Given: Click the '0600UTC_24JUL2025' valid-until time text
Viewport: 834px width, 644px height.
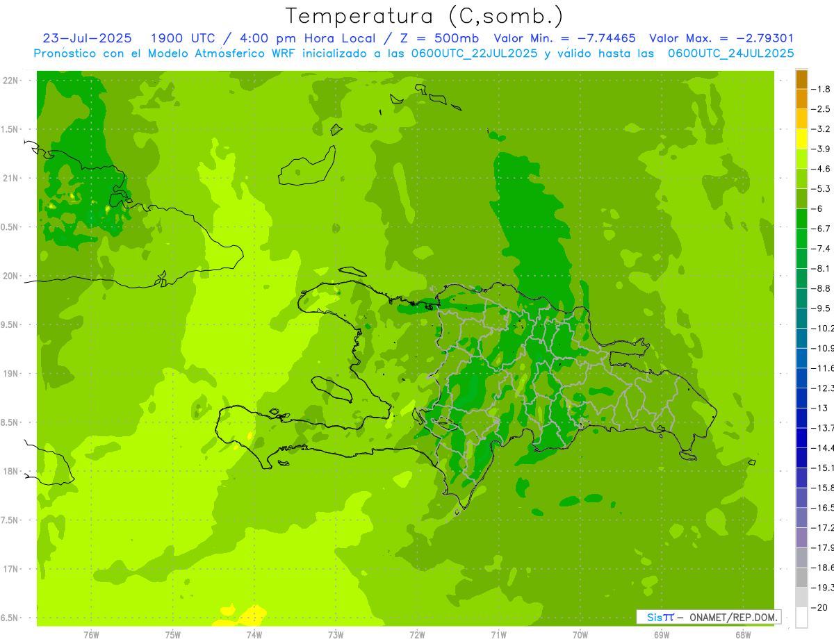Looking at the screenshot, I should (x=731, y=53).
